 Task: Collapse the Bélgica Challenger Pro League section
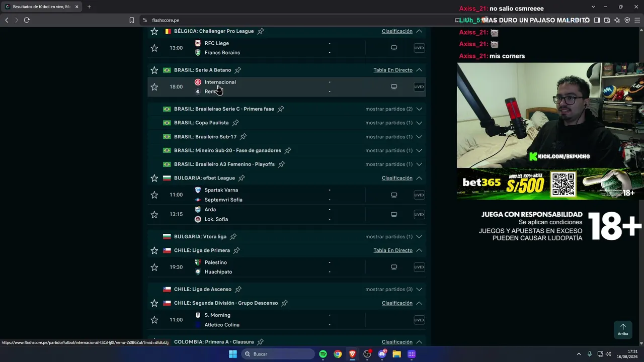(419, 31)
